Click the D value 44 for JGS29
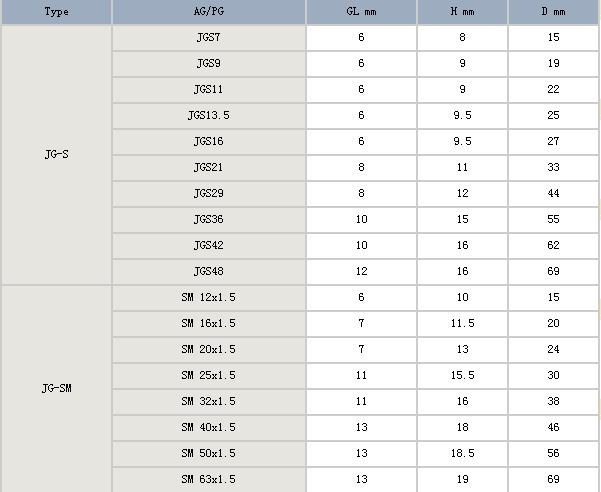 point(553,193)
